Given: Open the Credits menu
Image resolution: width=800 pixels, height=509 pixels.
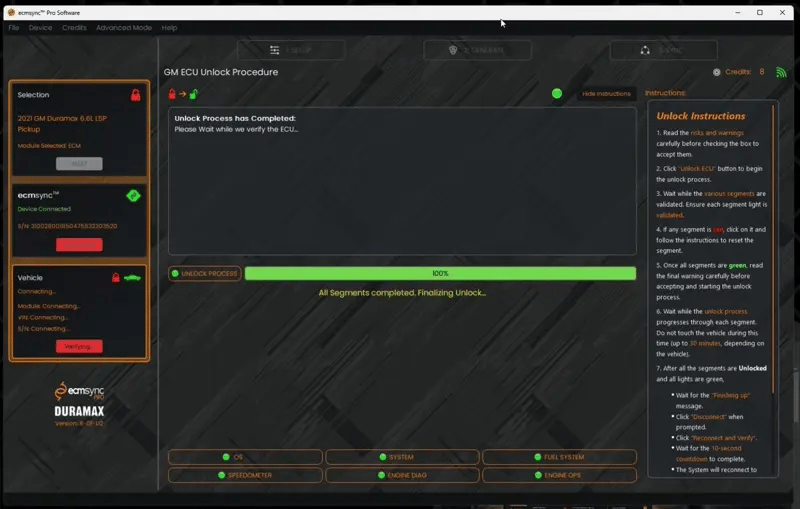Looking at the screenshot, I should tap(74, 28).
